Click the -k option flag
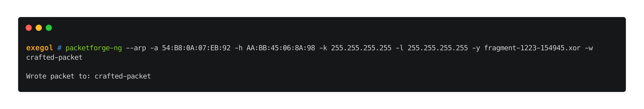The width and height of the screenshot is (644, 109). [x=323, y=48]
